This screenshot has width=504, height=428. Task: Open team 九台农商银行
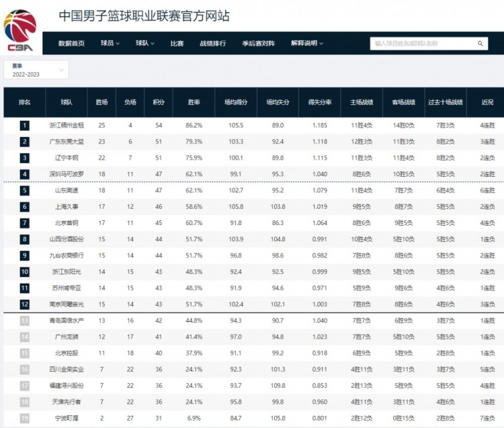pyautogui.click(x=67, y=255)
